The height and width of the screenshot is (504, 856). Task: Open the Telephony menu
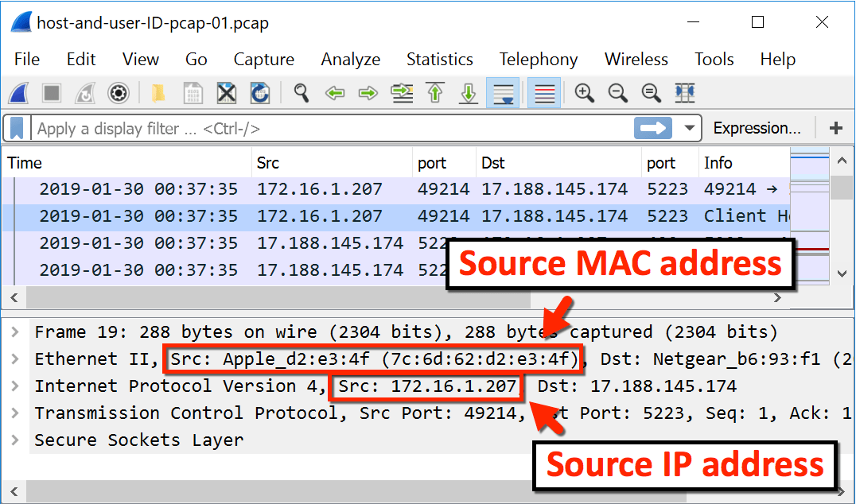(539, 59)
